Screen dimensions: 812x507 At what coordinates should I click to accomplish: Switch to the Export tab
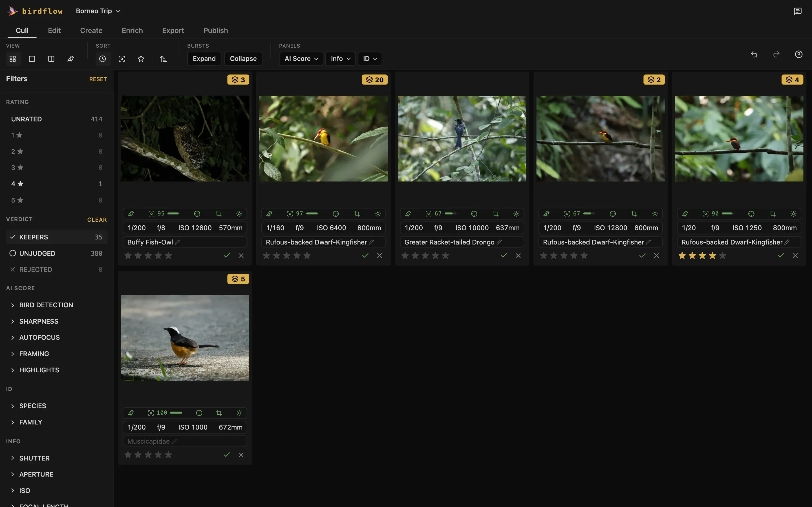click(x=173, y=30)
